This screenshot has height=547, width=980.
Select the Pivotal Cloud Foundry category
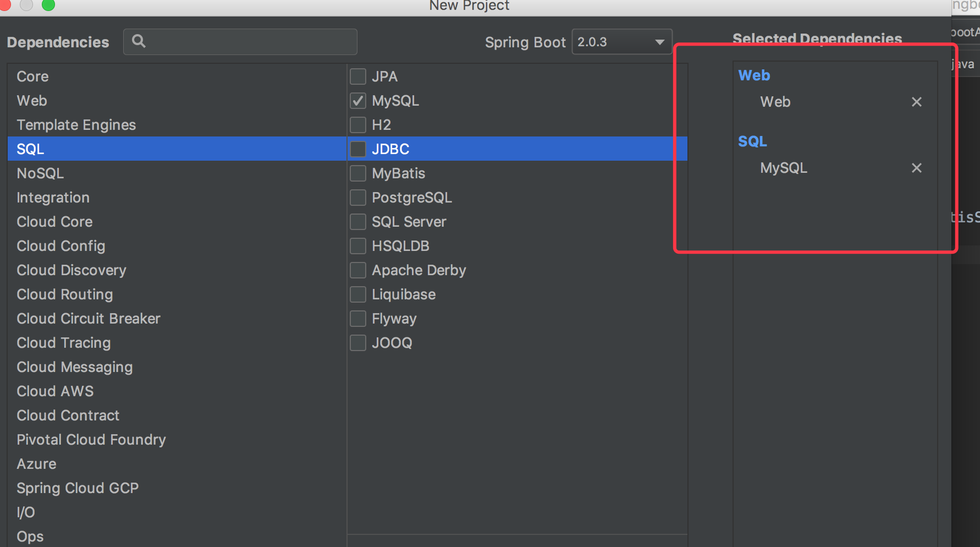pos(91,440)
